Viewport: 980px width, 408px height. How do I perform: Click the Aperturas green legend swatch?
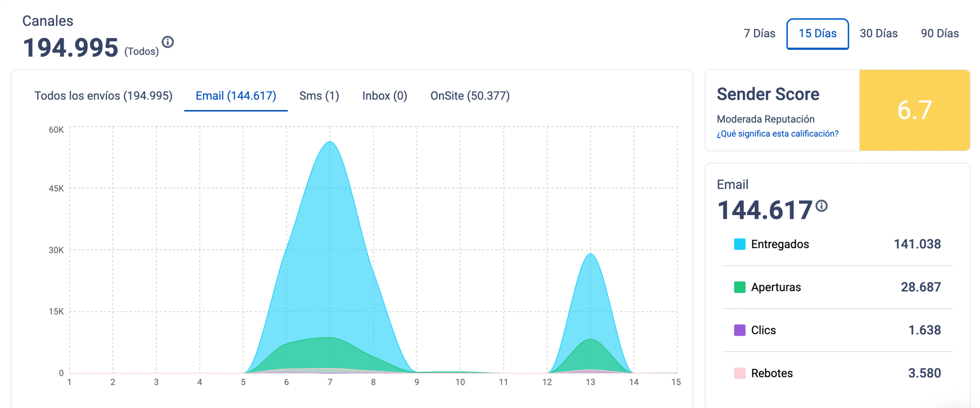tap(739, 287)
